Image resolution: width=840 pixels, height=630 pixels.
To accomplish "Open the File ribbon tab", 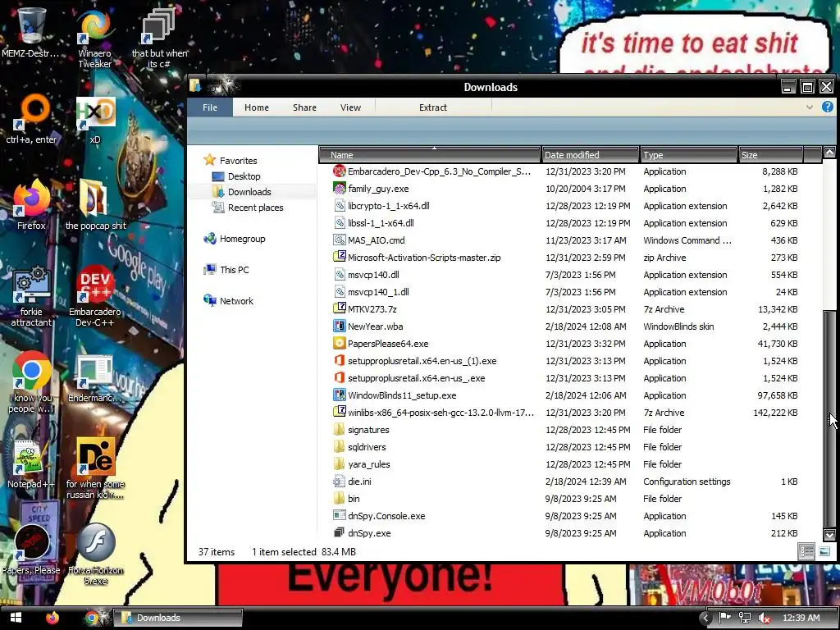I will click(210, 107).
